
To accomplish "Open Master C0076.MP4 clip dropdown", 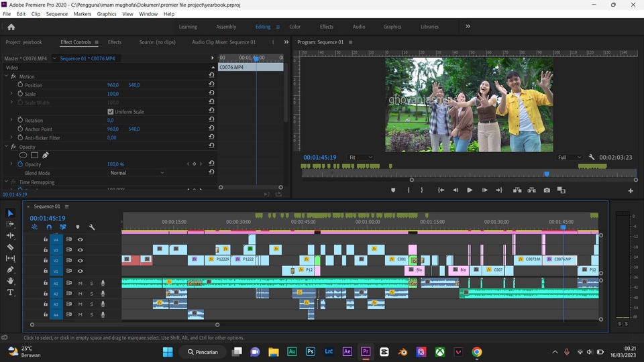I will coord(54,58).
